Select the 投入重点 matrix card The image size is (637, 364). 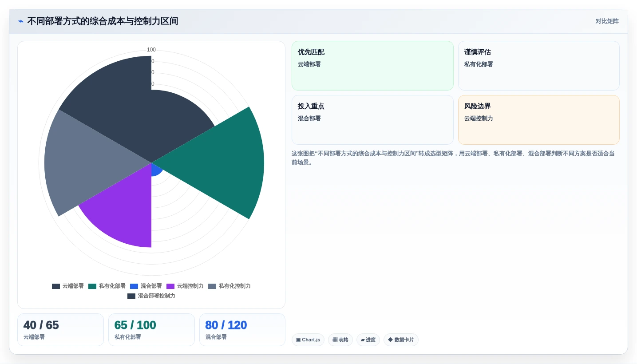point(372,120)
